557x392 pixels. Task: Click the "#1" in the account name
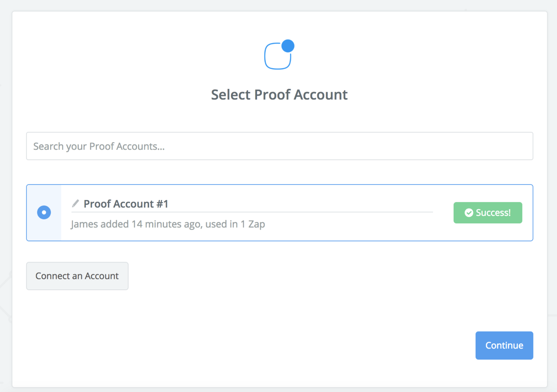[x=162, y=204]
